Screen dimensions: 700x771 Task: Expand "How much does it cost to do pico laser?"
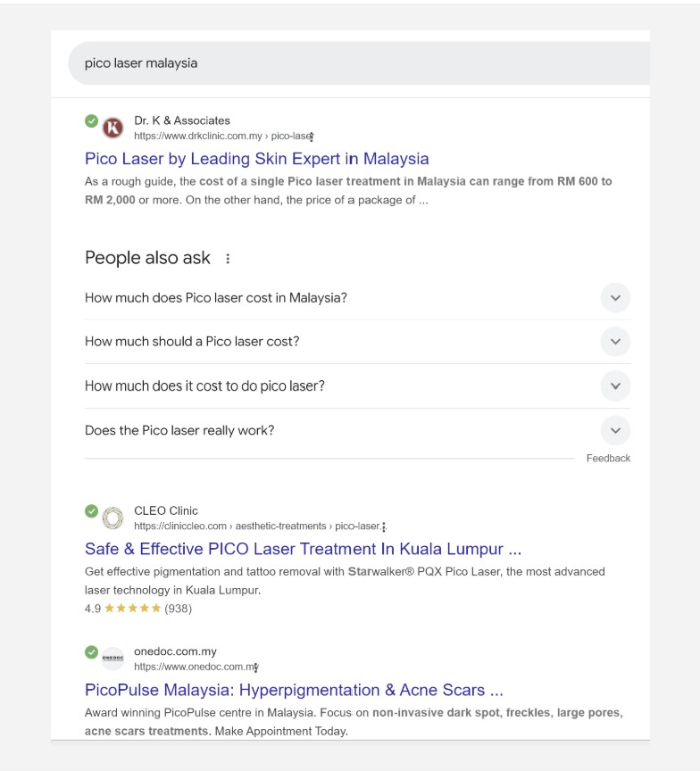(615, 386)
